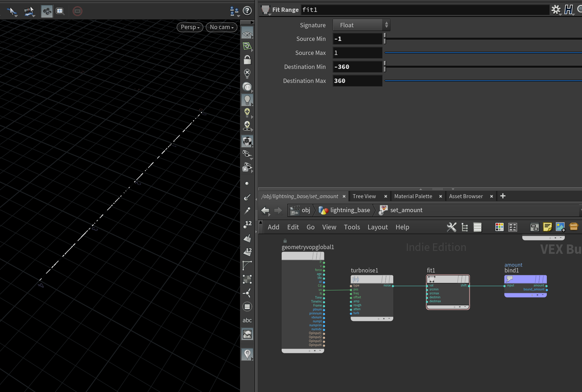Select the viewport selection arrow tool
Screen dimensions: 582x392
pyautogui.click(x=12, y=10)
